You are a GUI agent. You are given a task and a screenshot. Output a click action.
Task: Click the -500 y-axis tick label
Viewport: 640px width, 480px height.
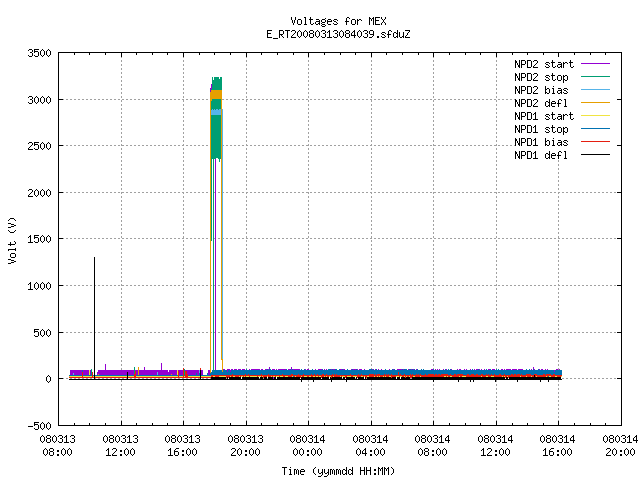(40, 426)
